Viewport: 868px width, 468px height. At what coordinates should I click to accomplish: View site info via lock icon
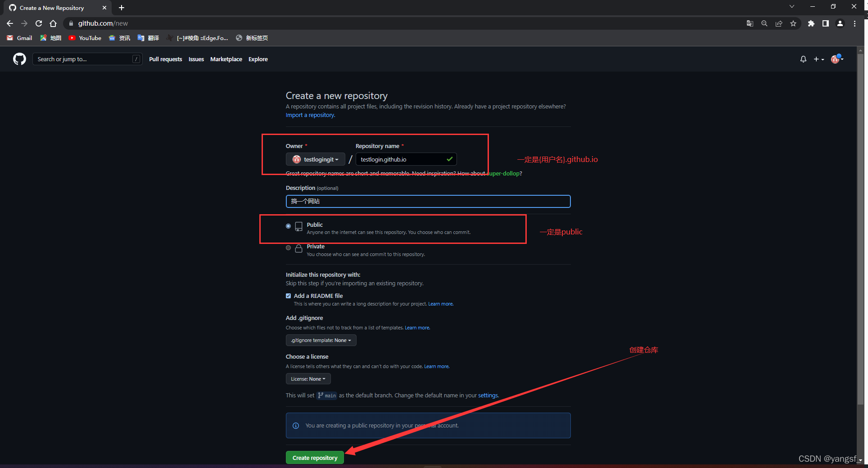71,23
